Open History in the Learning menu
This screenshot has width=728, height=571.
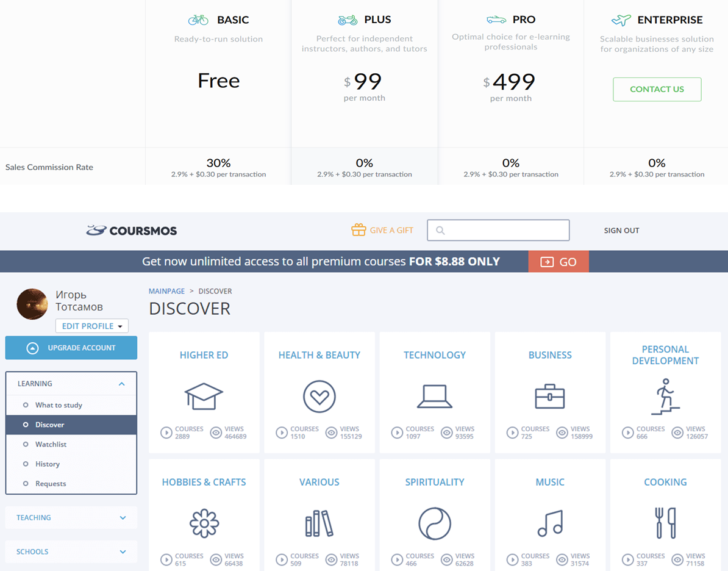[x=71, y=464]
